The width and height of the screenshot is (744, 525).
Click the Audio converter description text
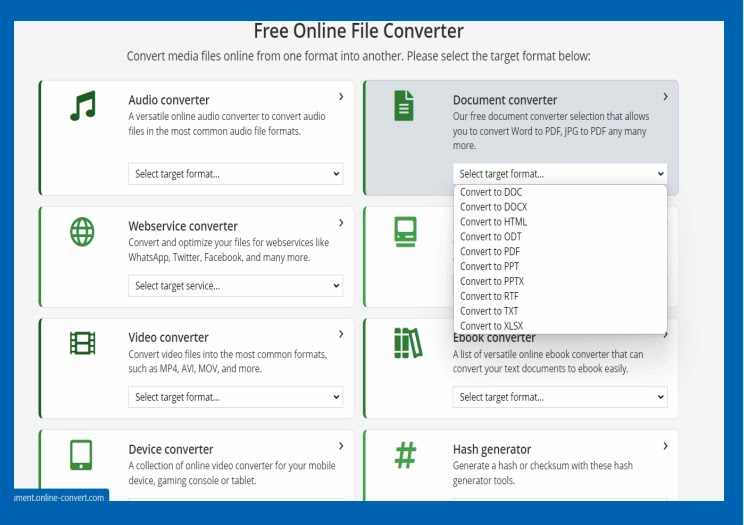[227, 123]
